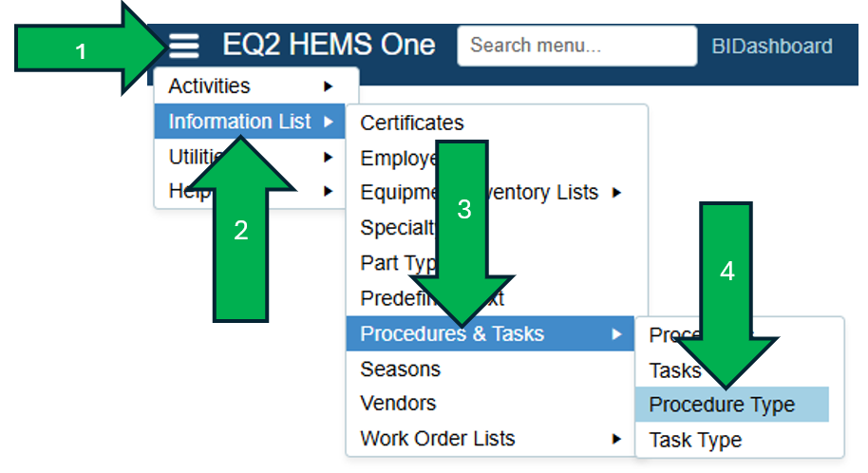The image size is (868, 473).
Task: Click the hamburger menu icon
Action: (x=184, y=45)
